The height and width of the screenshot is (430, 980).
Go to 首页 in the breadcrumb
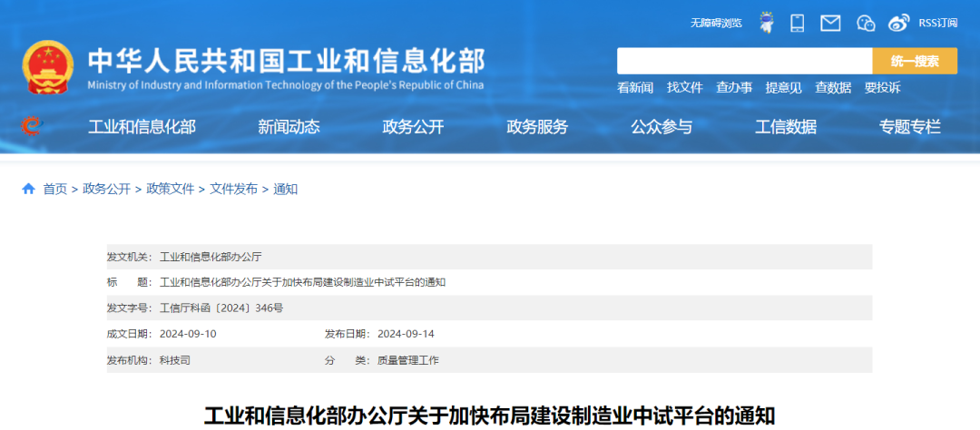point(55,189)
